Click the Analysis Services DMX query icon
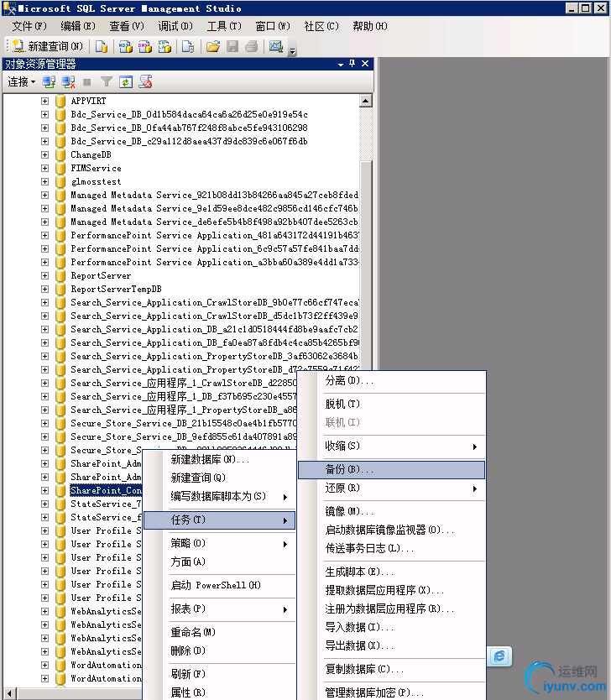 [x=145, y=46]
